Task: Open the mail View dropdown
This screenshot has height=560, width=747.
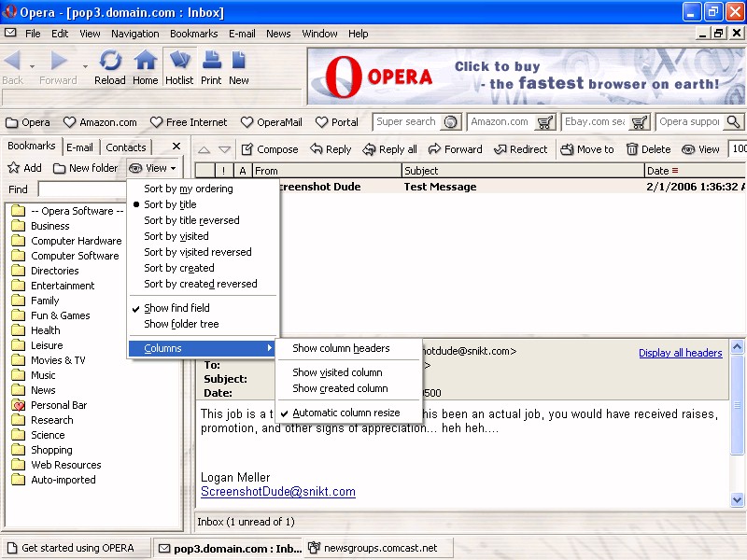Action: 701,149
